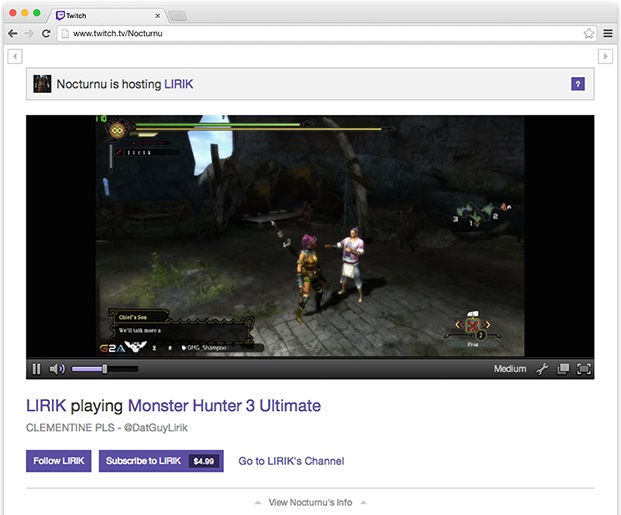Go forward in browser
621x515 pixels.
pyautogui.click(x=29, y=34)
